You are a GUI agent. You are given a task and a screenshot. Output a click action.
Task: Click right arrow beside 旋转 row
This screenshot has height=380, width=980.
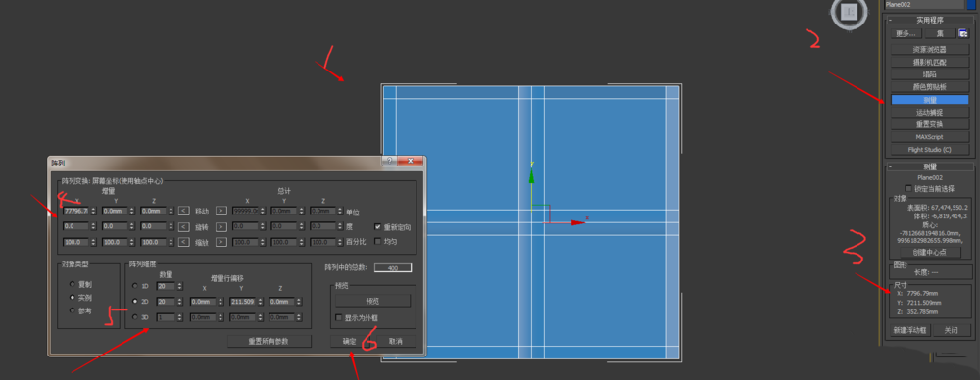[221, 226]
